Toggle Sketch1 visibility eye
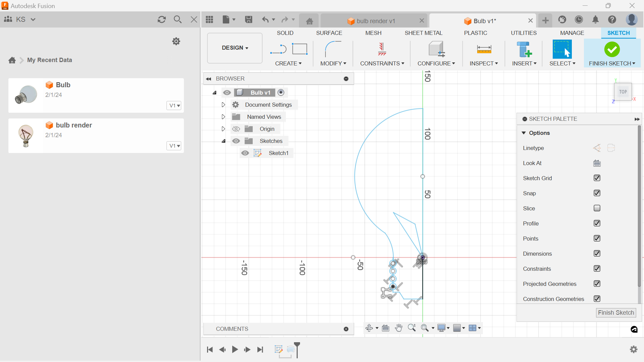Image resolution: width=644 pixels, height=362 pixels. 245,153
